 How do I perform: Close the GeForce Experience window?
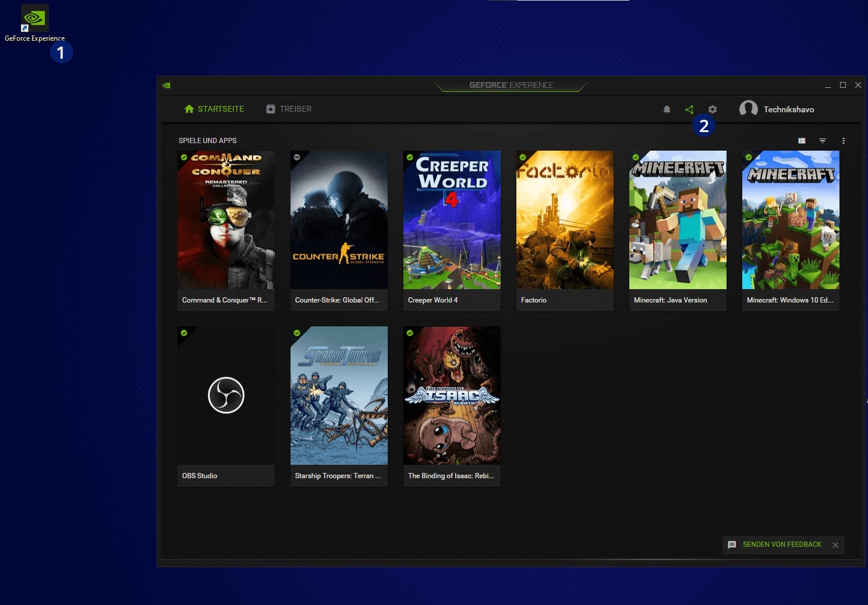[858, 86]
